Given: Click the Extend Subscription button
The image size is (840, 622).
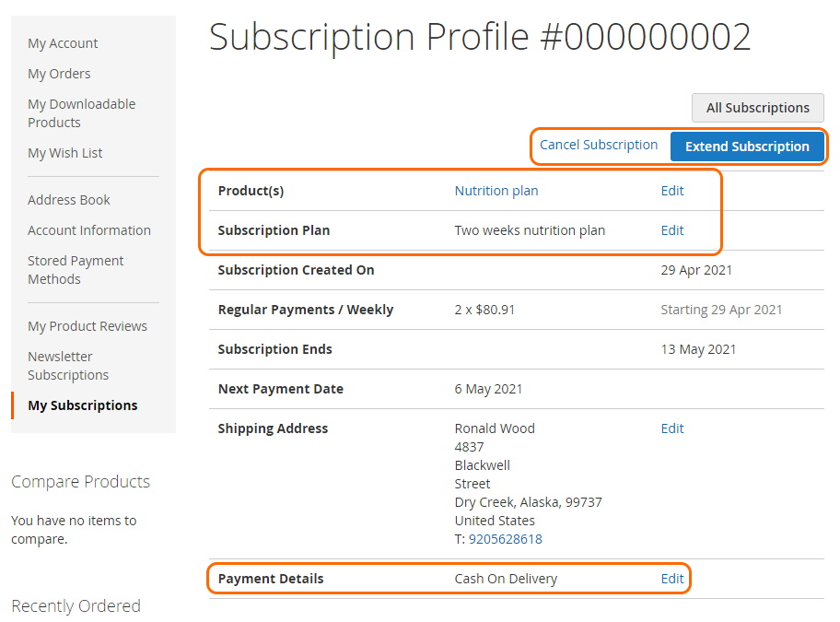Looking at the screenshot, I should point(747,147).
